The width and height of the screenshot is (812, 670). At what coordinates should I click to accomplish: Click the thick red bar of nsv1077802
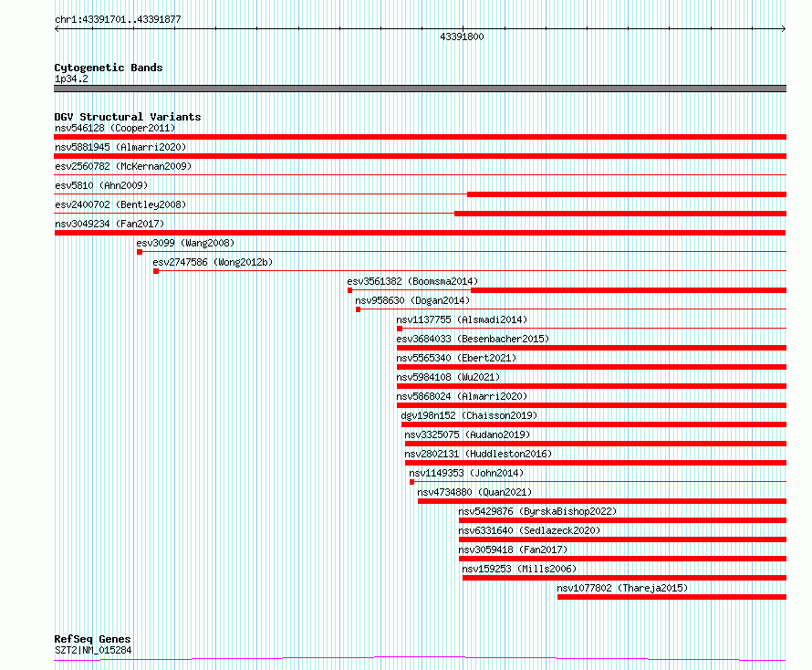pyautogui.click(x=671, y=597)
